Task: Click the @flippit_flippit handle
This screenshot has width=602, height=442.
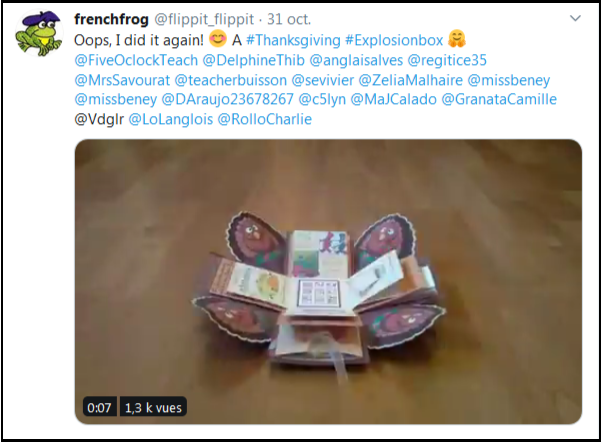Action: coord(204,20)
